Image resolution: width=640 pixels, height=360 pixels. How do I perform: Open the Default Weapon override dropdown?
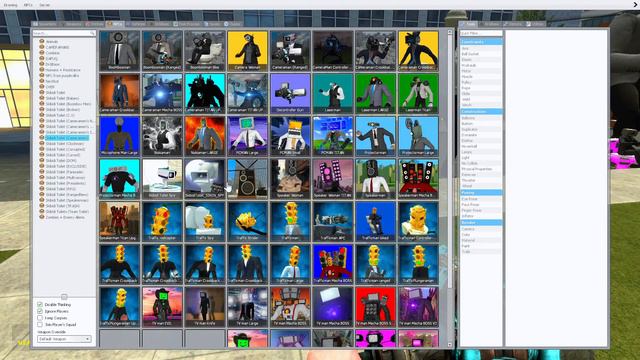click(x=64, y=339)
